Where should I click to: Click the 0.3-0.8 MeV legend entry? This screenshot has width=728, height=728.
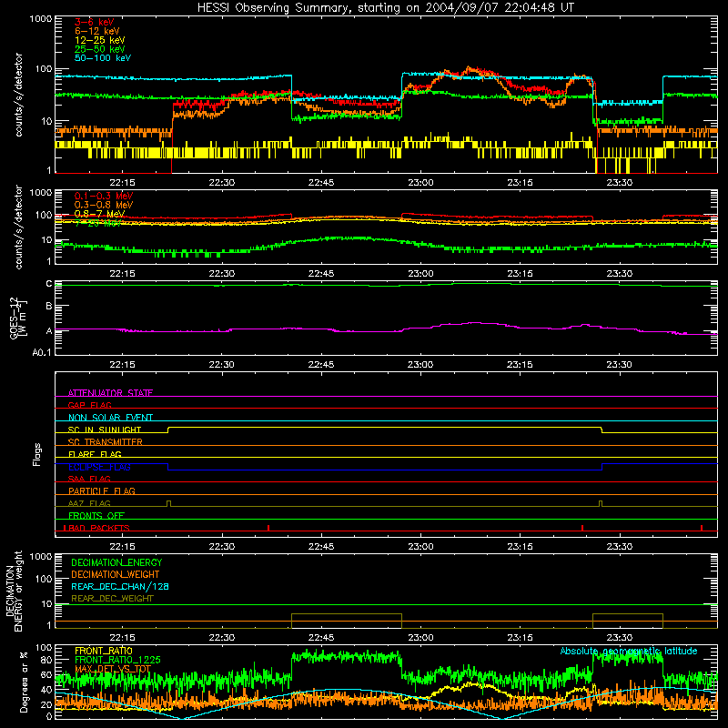pyautogui.click(x=104, y=205)
